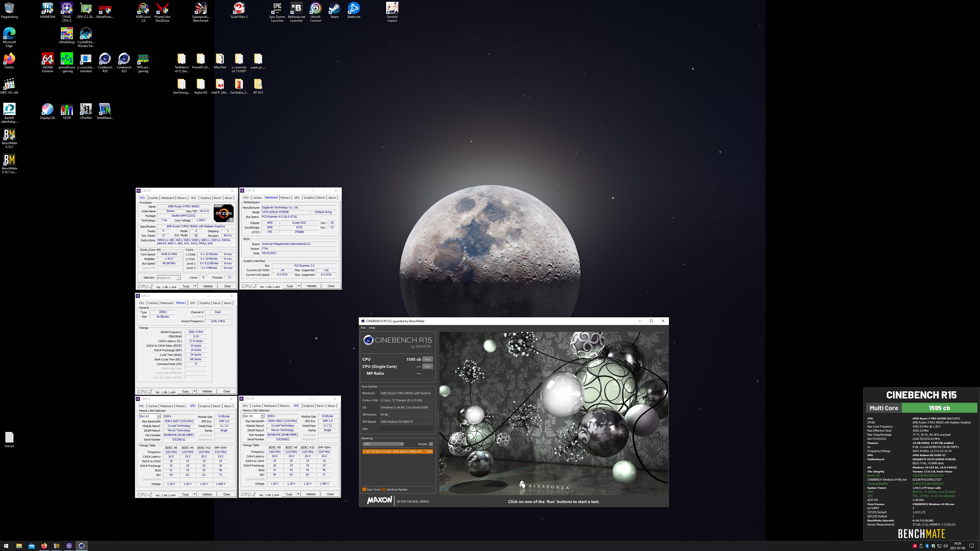Click the AMD Radeon Software tray icon
980x551 pixels.
[x=915, y=546]
